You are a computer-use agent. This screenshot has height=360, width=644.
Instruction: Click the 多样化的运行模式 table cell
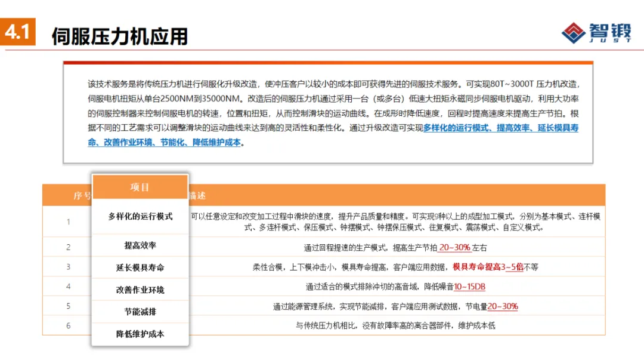tap(140, 216)
